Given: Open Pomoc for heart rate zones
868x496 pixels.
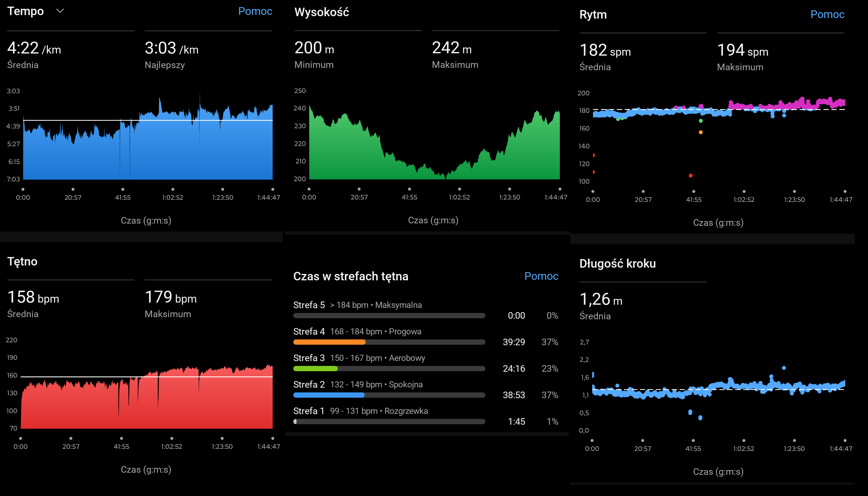Looking at the screenshot, I should (x=541, y=276).
